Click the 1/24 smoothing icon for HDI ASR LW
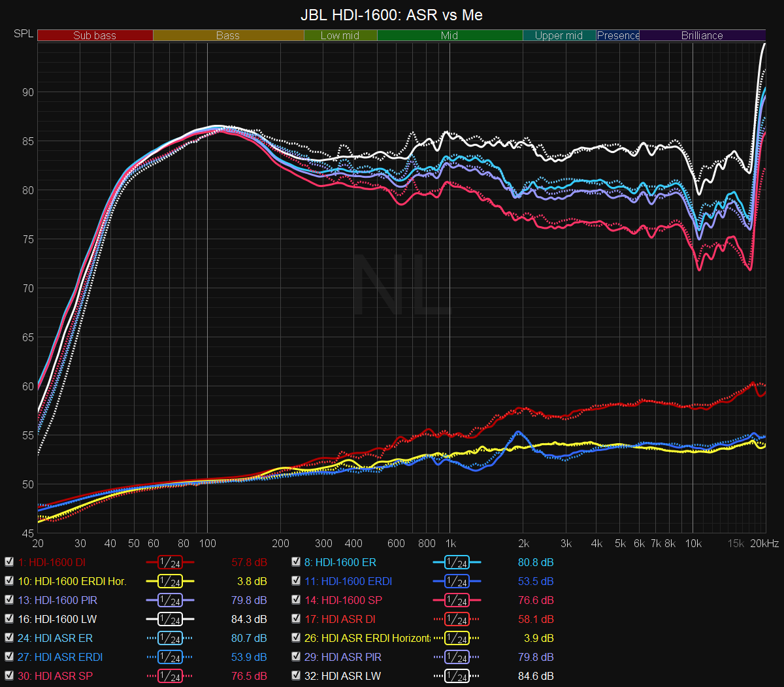 457,676
